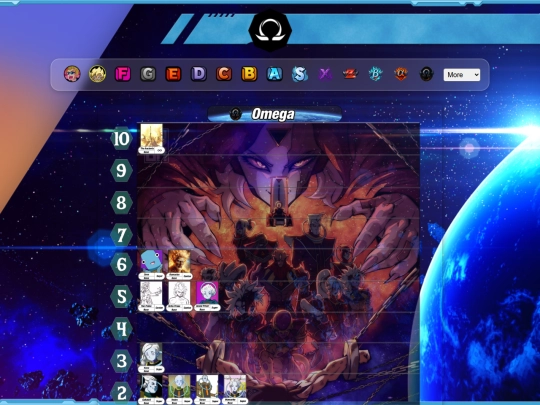The width and height of the screenshot is (540, 405).
Task: Open the magenta-background character card in row 5
Action: (x=207, y=296)
